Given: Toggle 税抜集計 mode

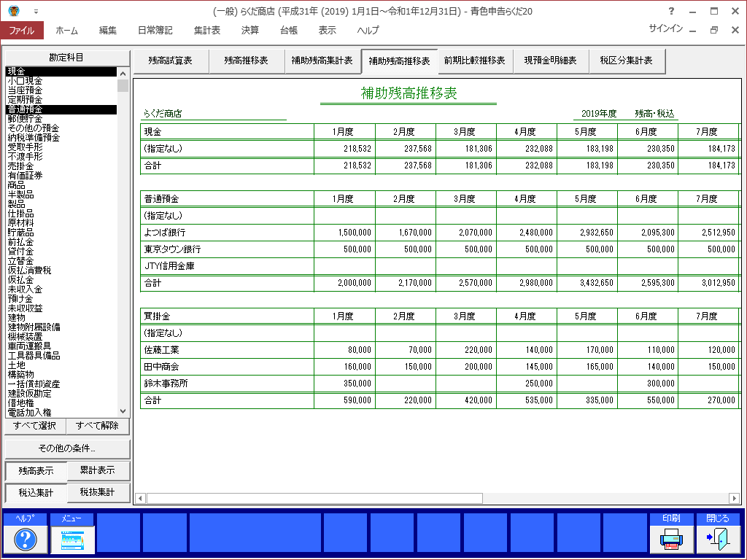Looking at the screenshot, I should point(98,492).
